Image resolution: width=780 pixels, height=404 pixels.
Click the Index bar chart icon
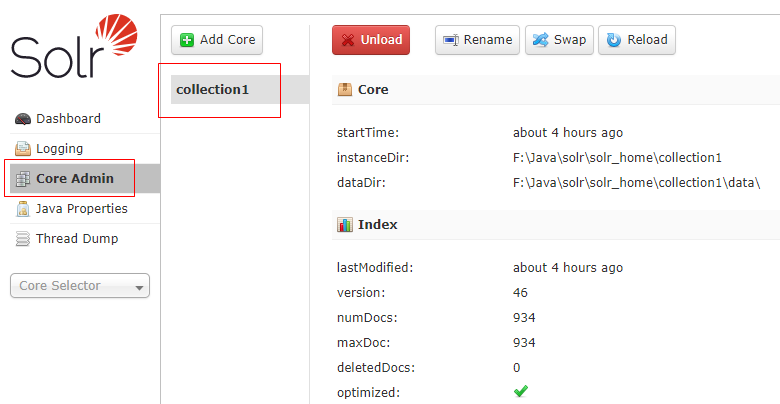pos(345,224)
